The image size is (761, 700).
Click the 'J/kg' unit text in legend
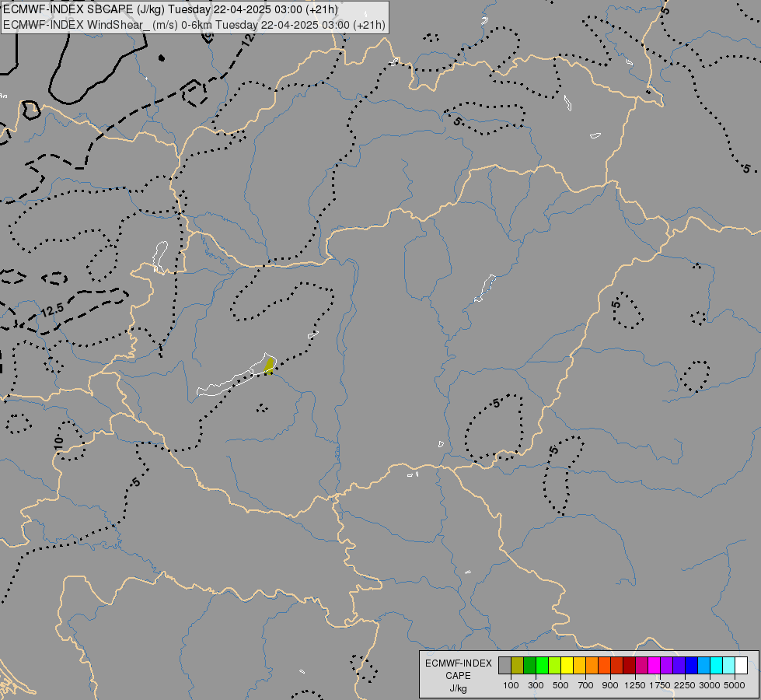coord(458,688)
